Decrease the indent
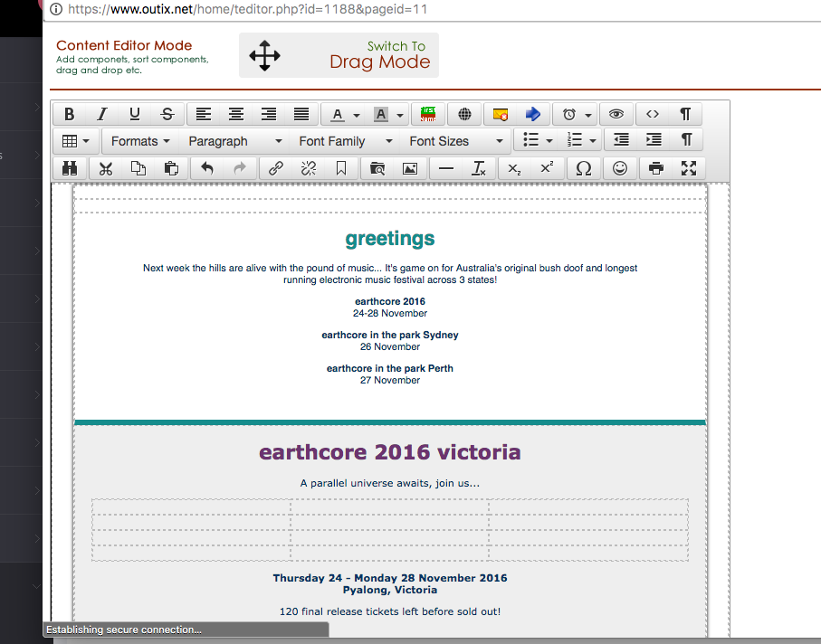Screen dimensions: 821x644 (622, 140)
